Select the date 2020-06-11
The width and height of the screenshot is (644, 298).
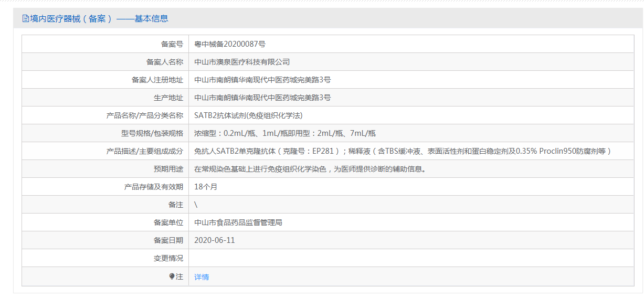point(215,240)
